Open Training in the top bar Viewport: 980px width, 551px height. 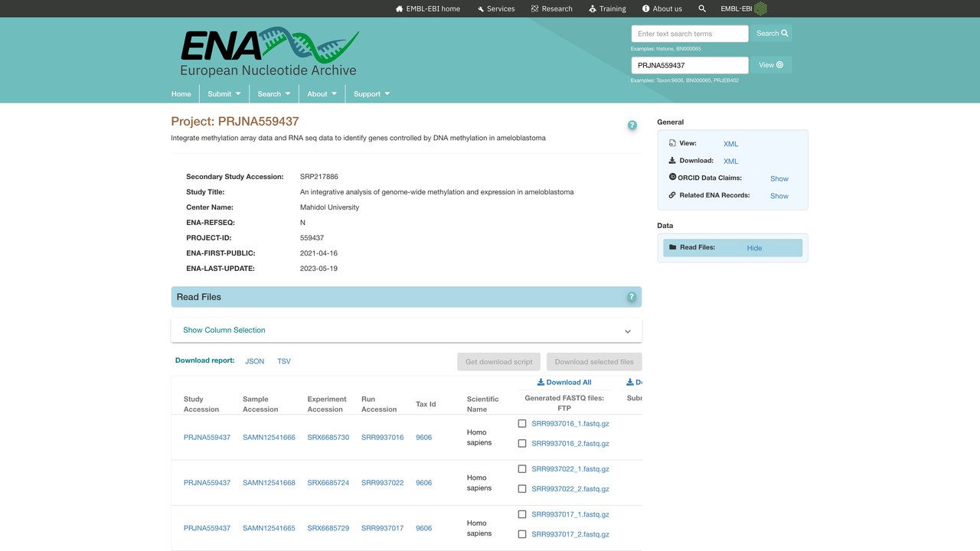(x=607, y=8)
